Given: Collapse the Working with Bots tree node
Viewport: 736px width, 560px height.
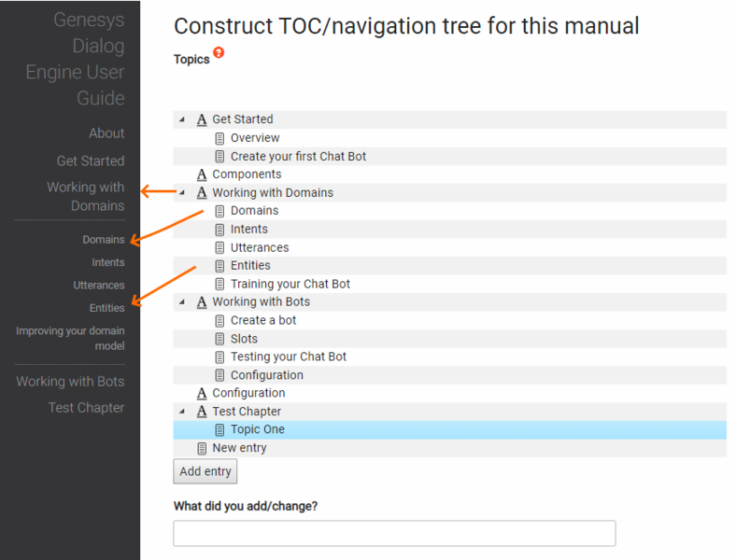Looking at the screenshot, I should pyautogui.click(x=182, y=302).
